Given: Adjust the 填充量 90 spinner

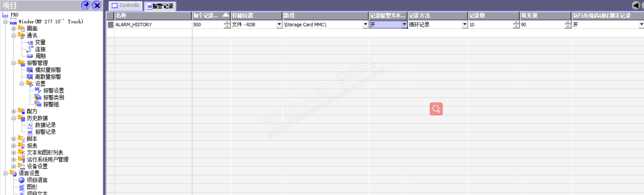Looking at the screenshot, I should [568, 24].
